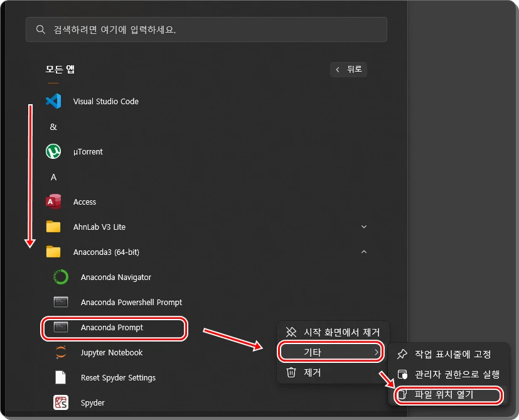Collapse the Anaconda3 (64-bit) folder chevron
Image resolution: width=519 pixels, height=420 pixels.
[x=364, y=252]
